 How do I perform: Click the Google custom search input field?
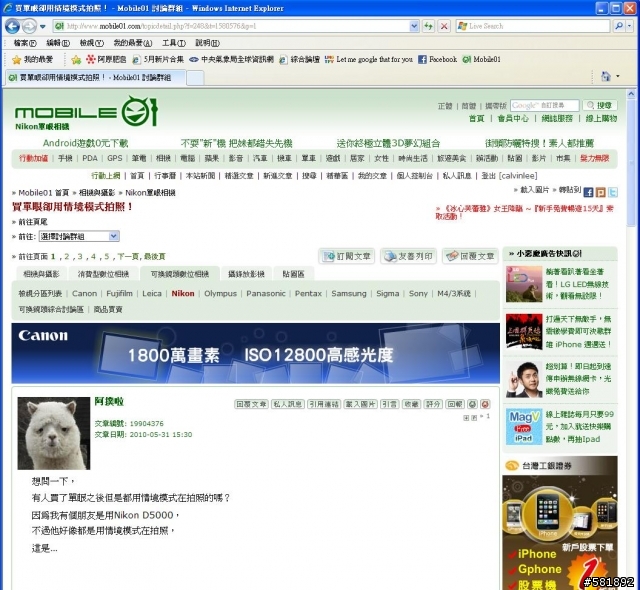tap(544, 105)
